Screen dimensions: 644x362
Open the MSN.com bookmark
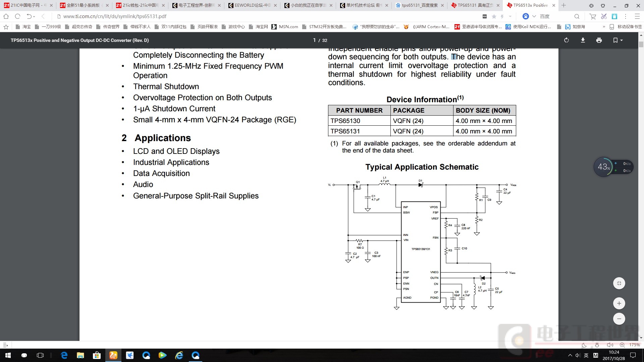pyautogui.click(x=285, y=26)
